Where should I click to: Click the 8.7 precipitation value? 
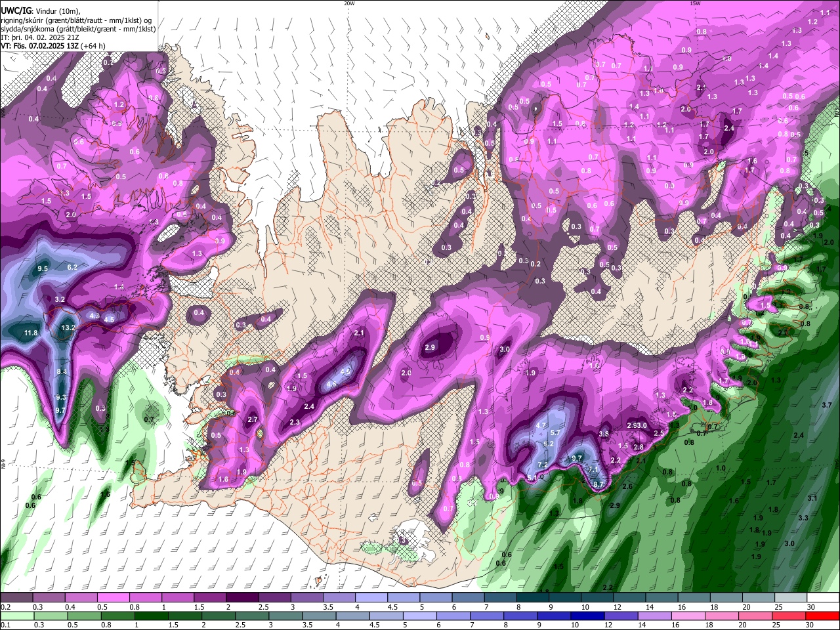598,484
